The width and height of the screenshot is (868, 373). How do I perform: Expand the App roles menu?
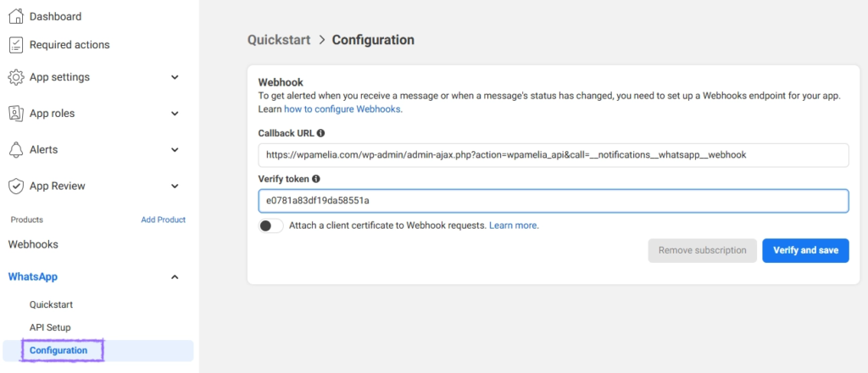[175, 114]
